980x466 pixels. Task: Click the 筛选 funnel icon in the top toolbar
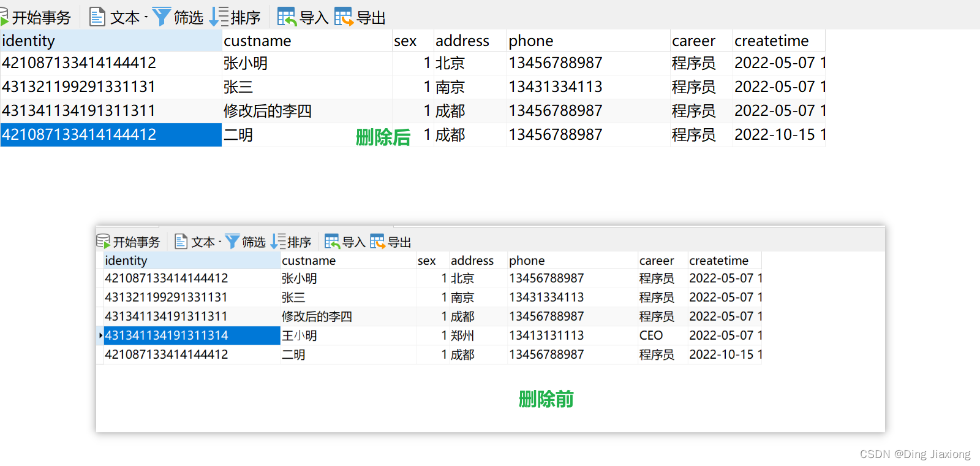pyautogui.click(x=162, y=17)
